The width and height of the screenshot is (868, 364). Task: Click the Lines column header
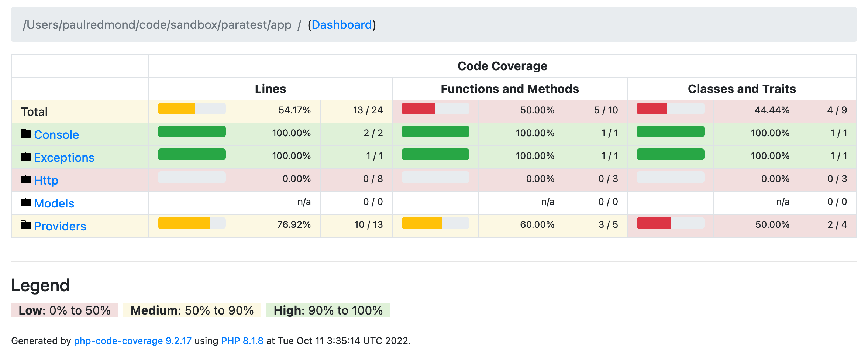tap(270, 89)
